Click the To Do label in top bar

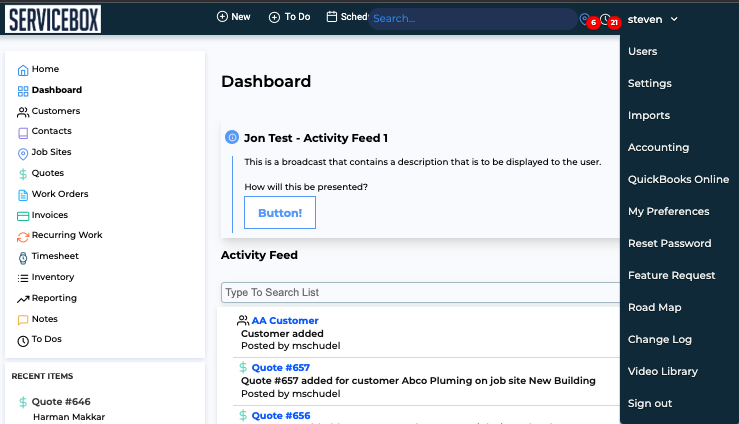pyautogui.click(x=297, y=17)
